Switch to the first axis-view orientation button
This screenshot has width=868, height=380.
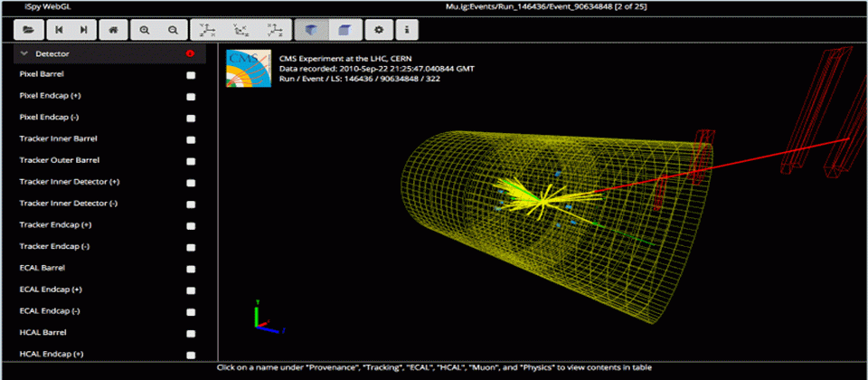click(206, 30)
